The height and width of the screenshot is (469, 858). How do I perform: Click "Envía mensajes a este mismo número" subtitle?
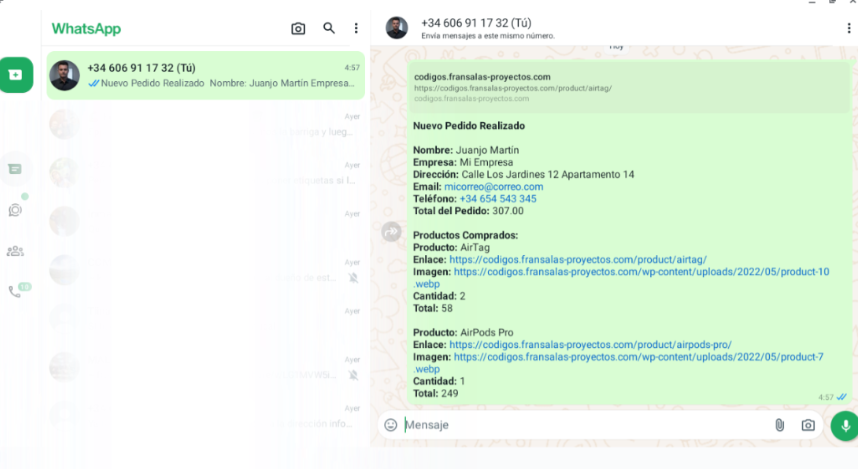[488, 36]
